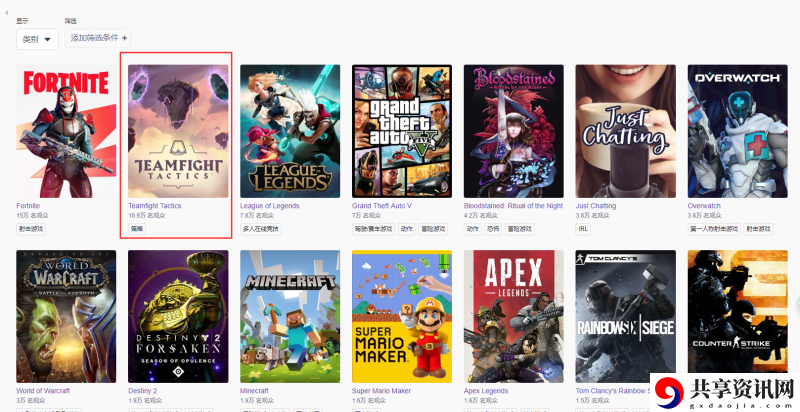Open the Grand Theft Auto V cover
Screen dimensions: 800x412
pyautogui.click(x=402, y=131)
